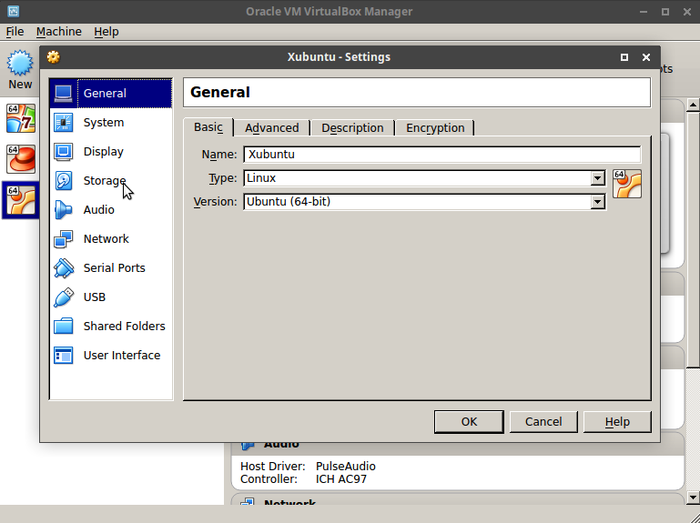Open the File menu
The image size is (700, 523).
pos(15,32)
